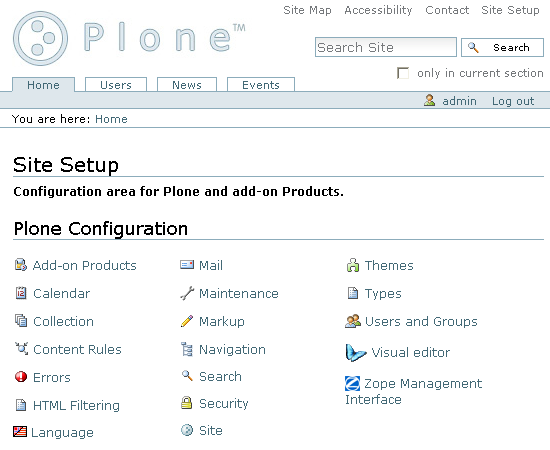Click the admin user icon

(x=429, y=100)
